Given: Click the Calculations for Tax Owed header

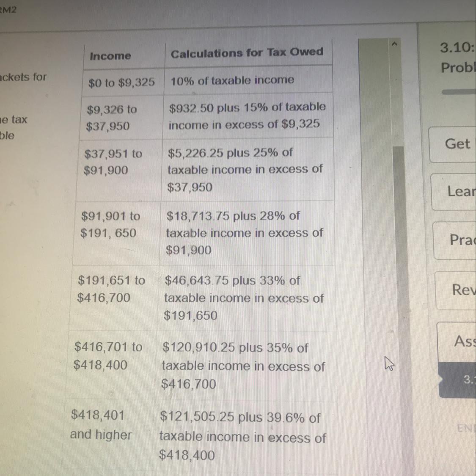Looking at the screenshot, I should coord(247,52).
